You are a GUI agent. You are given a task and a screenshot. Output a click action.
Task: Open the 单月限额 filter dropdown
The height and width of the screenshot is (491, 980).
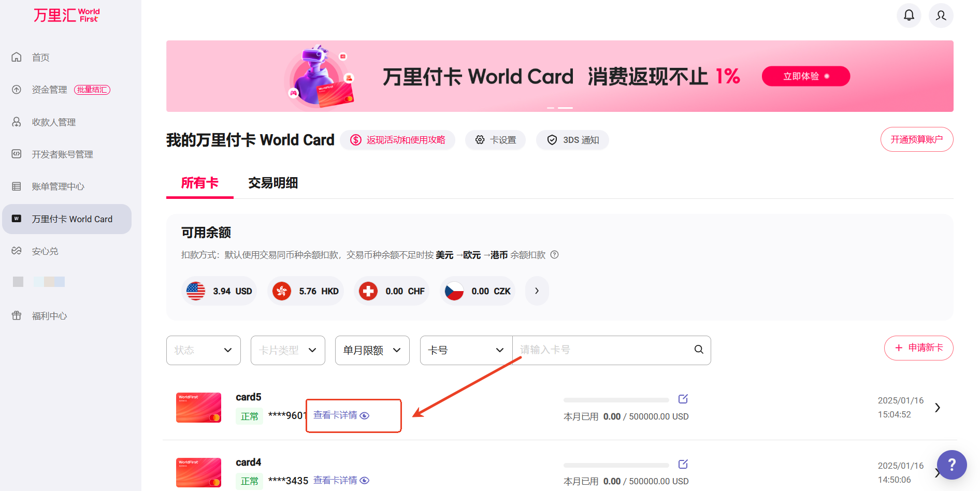click(372, 350)
